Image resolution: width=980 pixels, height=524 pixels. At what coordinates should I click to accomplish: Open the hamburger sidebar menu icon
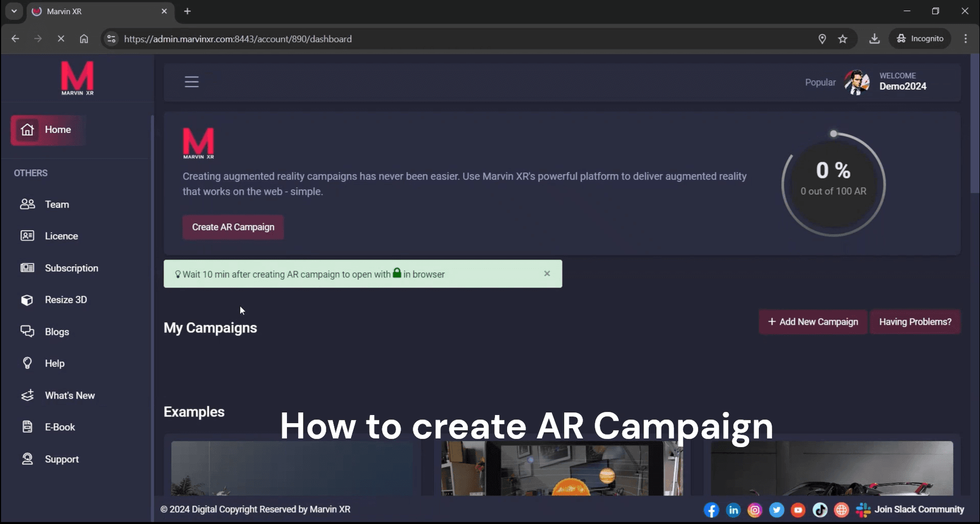[191, 82]
